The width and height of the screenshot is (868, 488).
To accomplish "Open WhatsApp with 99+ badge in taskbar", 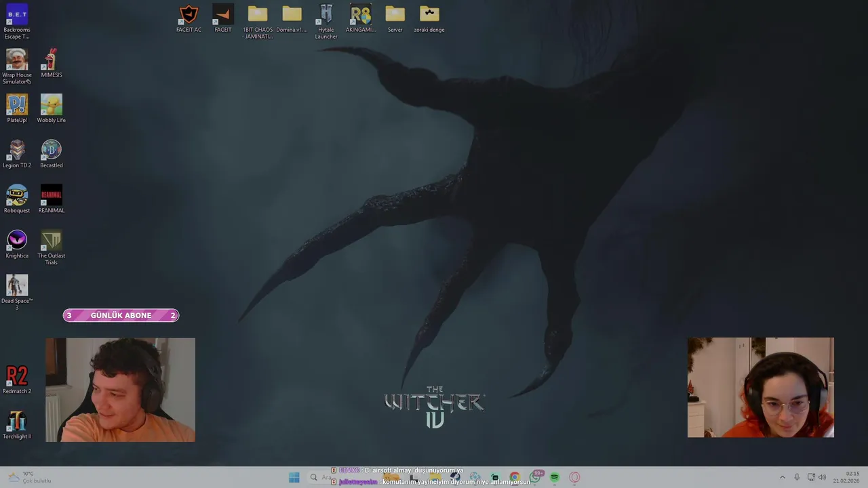I will click(535, 477).
